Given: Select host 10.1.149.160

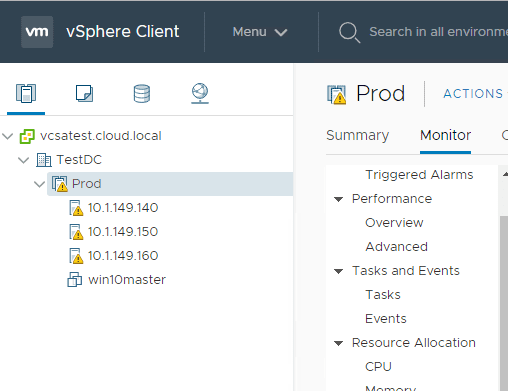Looking at the screenshot, I should 123,256.
